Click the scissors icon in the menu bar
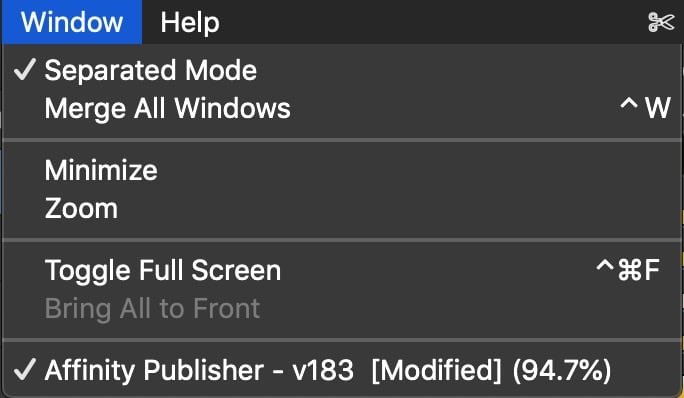 [661, 22]
